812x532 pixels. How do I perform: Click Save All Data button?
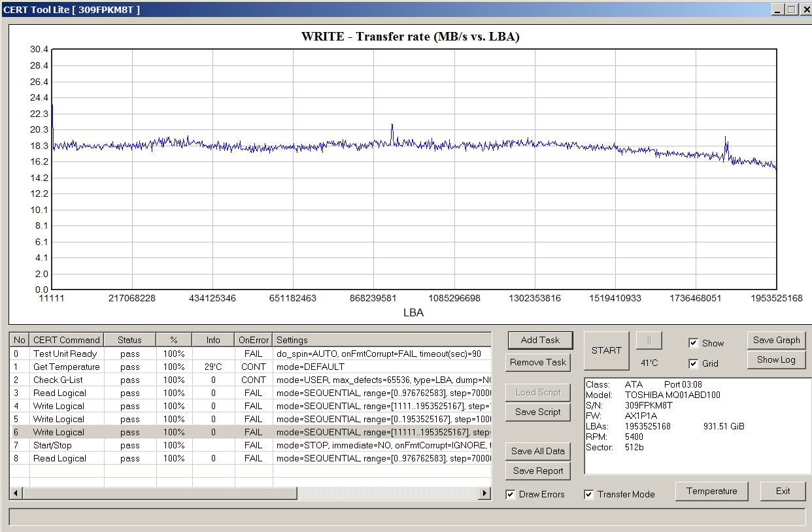pos(538,451)
